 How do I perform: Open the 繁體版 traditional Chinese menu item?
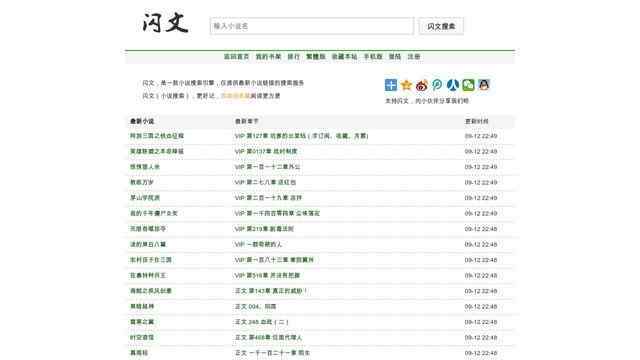click(x=316, y=57)
